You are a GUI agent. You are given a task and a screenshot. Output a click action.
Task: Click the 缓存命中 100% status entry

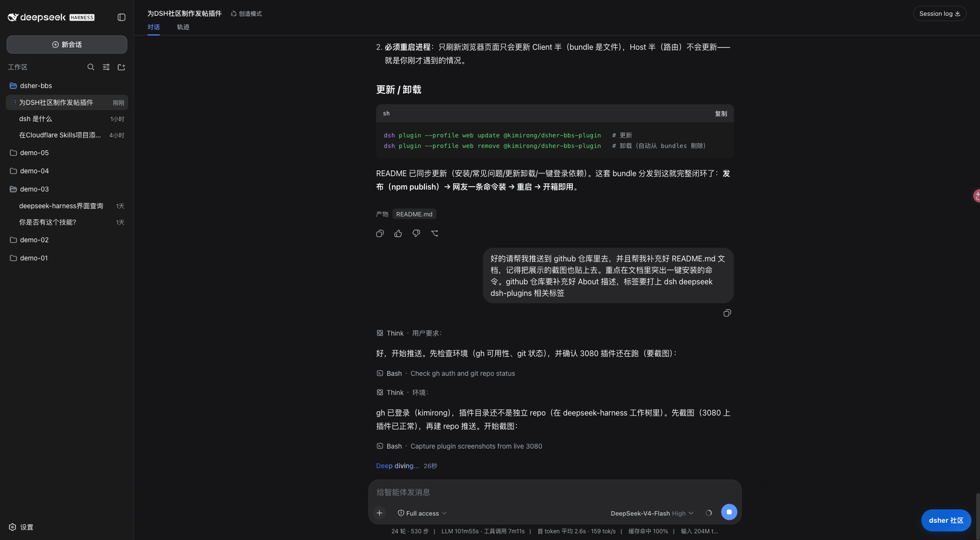(648, 531)
